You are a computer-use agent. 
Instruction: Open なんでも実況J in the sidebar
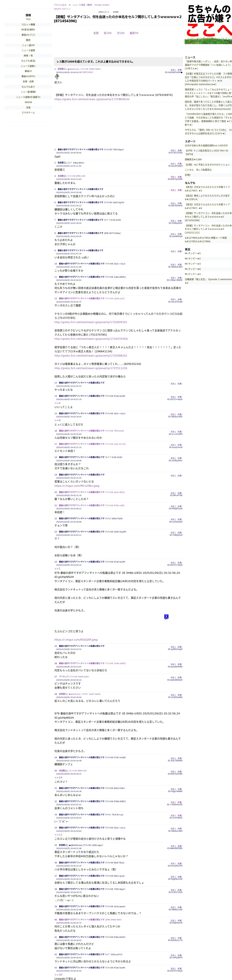[x=28, y=61]
